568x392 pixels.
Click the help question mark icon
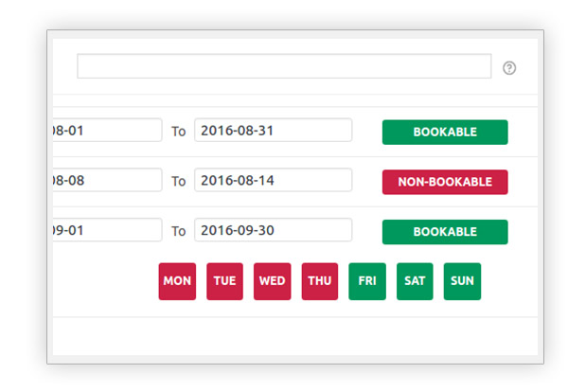(509, 68)
